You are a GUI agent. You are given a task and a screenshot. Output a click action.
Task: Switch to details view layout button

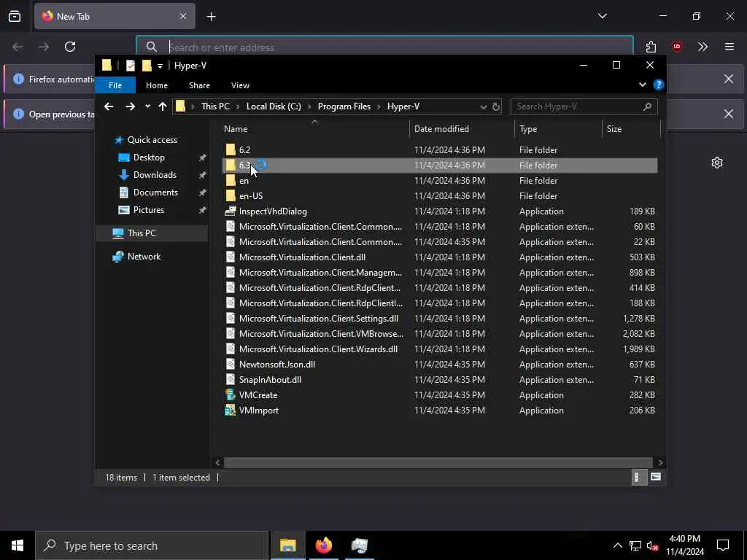click(x=638, y=477)
